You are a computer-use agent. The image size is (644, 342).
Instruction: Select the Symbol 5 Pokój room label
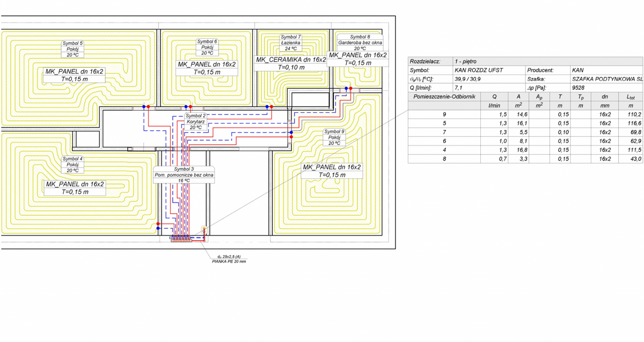(x=73, y=49)
